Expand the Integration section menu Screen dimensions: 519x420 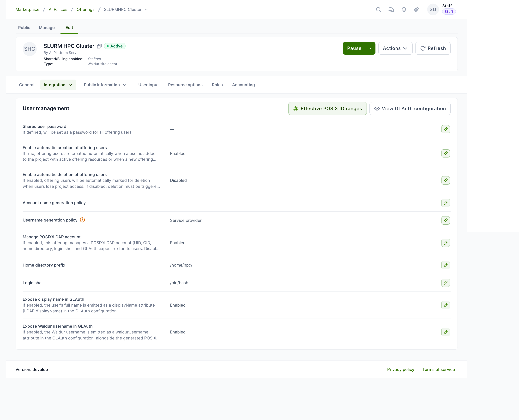[58, 85]
